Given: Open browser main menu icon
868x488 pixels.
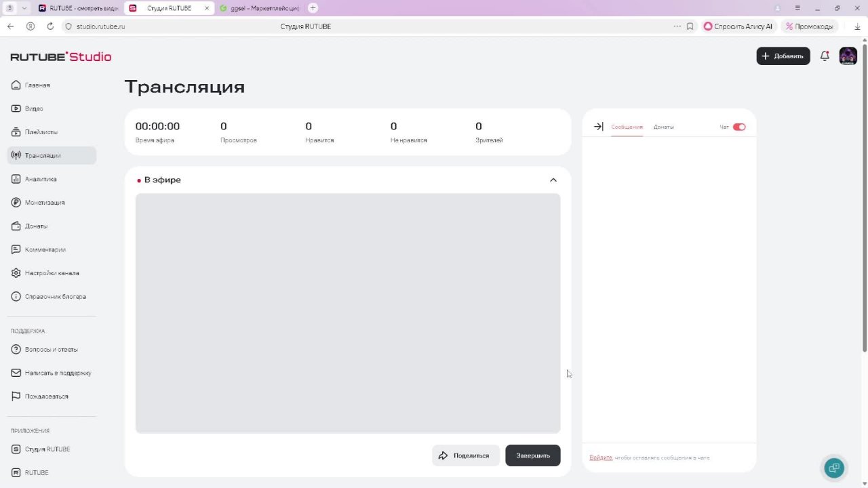Looking at the screenshot, I should 797,8.
